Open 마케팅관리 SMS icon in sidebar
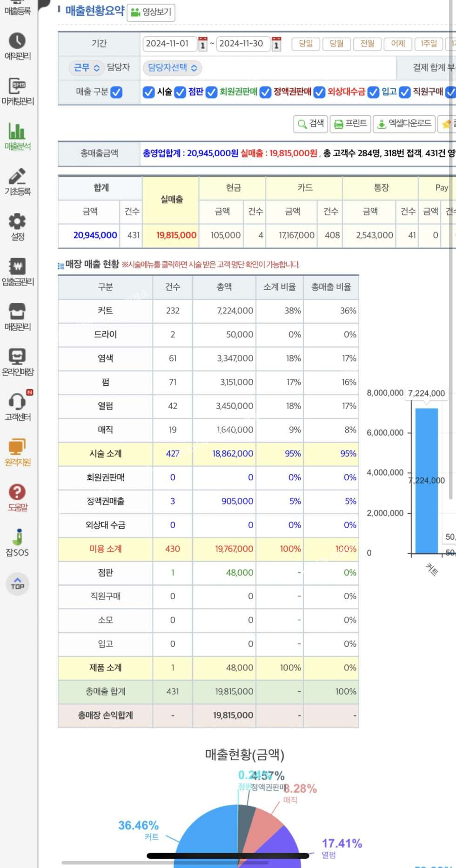This screenshot has height=868, width=456. (x=17, y=86)
